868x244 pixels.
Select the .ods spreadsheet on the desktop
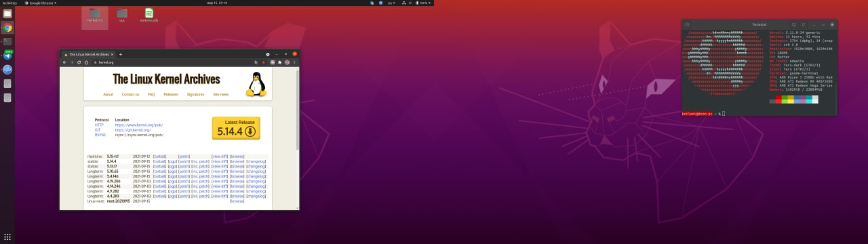point(149,15)
